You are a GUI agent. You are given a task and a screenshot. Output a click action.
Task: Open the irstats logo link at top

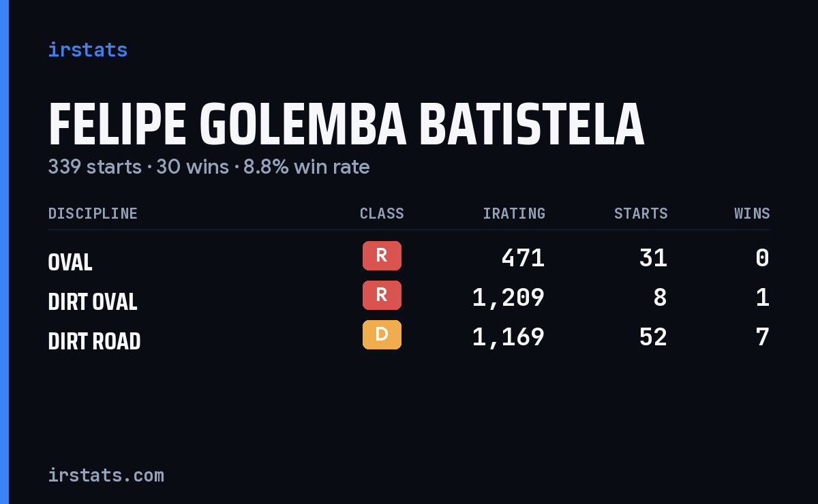[88, 50]
